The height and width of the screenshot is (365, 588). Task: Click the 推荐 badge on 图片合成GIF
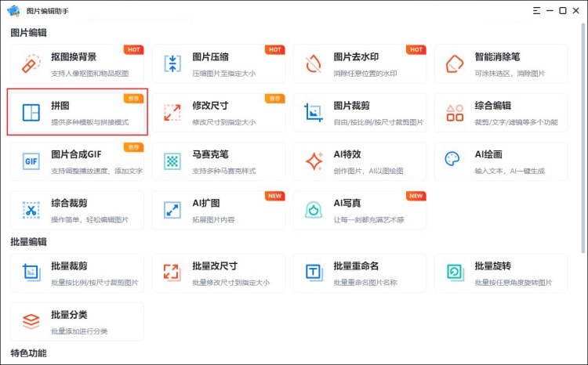pyautogui.click(x=134, y=147)
